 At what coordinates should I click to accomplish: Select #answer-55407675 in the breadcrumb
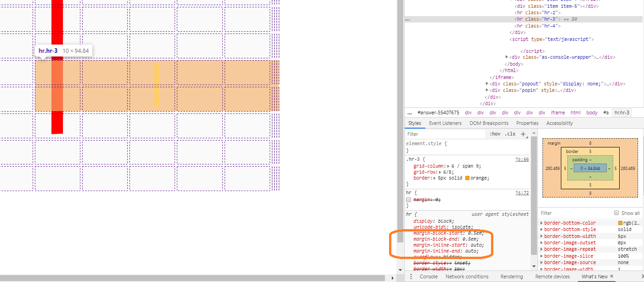(x=438, y=113)
